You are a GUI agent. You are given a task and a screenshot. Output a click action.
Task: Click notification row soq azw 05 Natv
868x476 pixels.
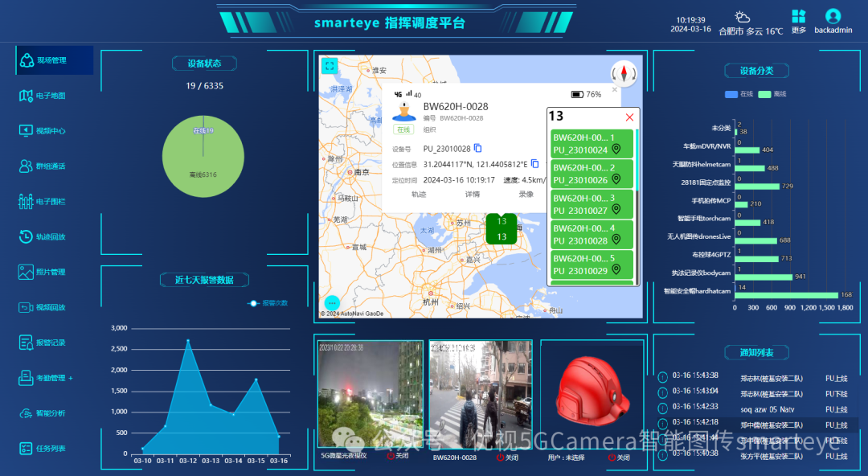[757, 409]
